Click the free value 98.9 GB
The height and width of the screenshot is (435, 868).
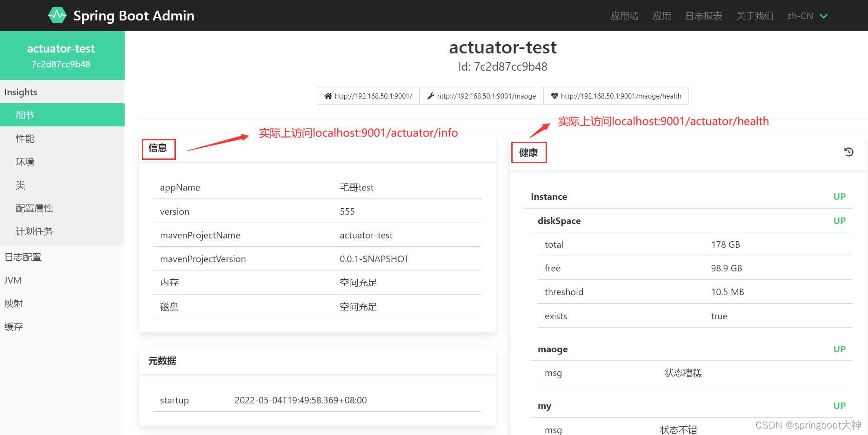(x=726, y=268)
